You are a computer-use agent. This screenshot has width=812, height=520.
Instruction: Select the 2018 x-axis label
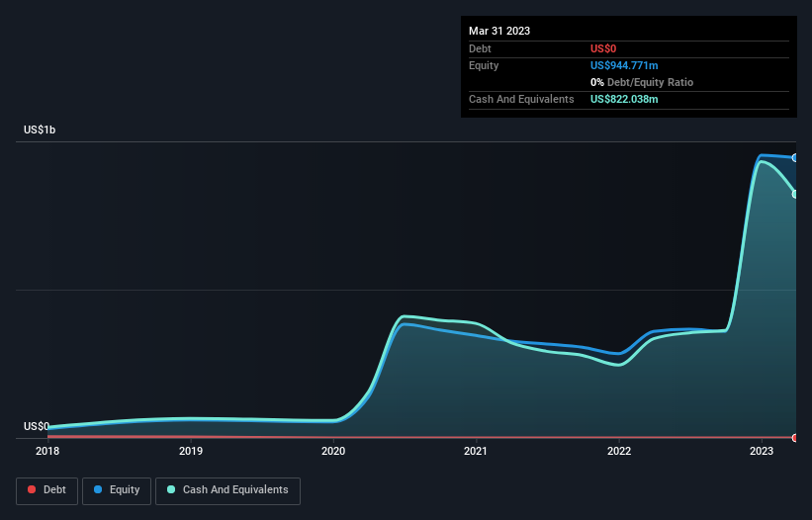(x=47, y=451)
